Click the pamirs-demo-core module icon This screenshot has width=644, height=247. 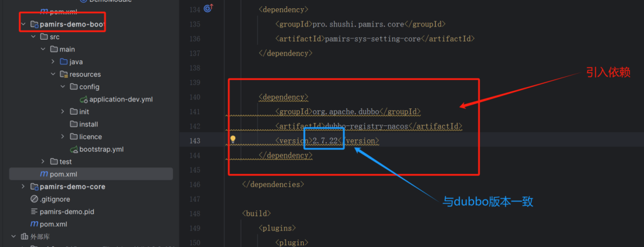tap(34, 187)
